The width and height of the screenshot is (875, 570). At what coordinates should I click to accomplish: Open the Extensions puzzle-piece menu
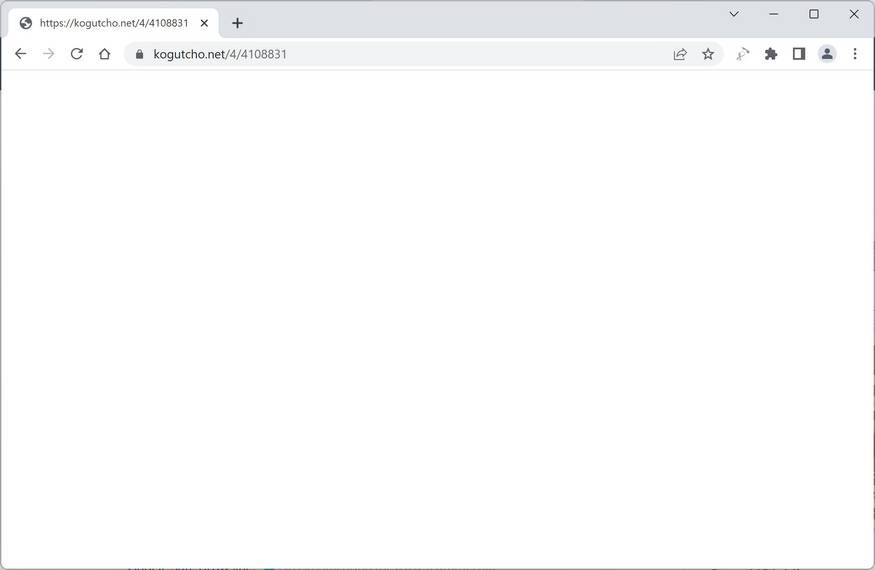click(x=771, y=54)
